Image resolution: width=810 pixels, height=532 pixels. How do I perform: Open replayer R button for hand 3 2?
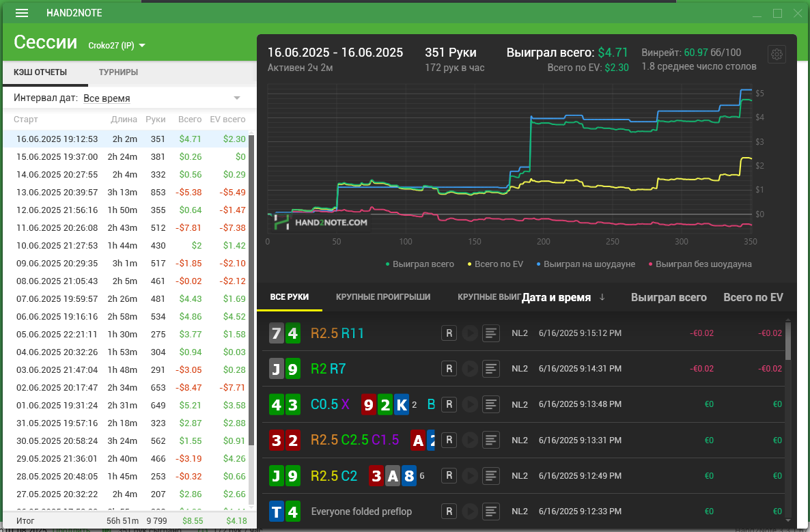tap(449, 440)
